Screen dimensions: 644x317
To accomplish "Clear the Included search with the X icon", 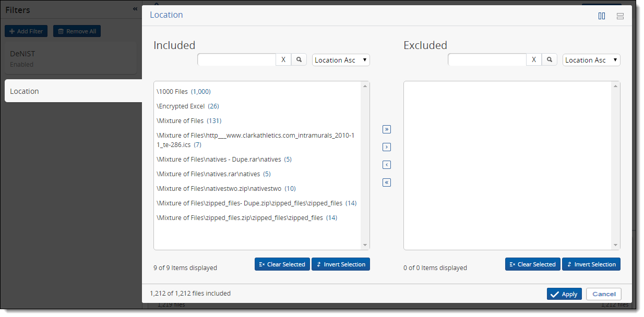I will [x=283, y=59].
